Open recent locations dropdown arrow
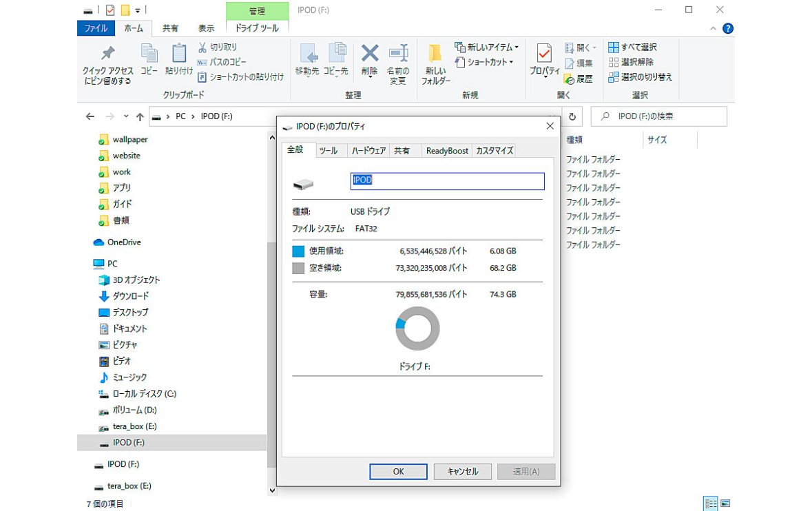The image size is (812, 511). click(125, 116)
